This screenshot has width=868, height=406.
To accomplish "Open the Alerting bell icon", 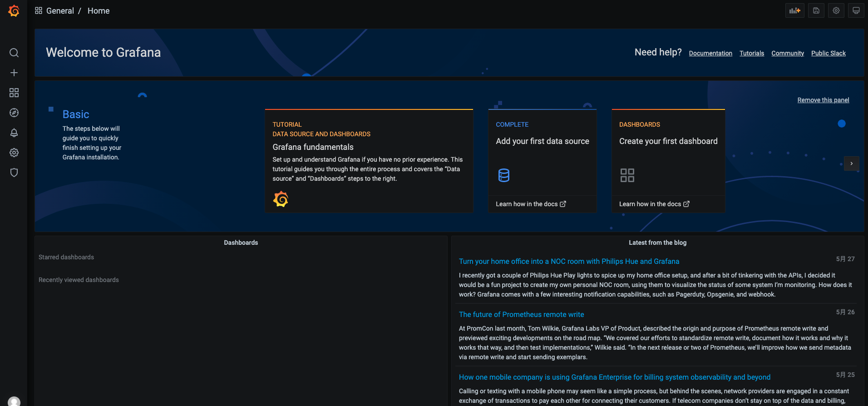I will click(x=14, y=133).
